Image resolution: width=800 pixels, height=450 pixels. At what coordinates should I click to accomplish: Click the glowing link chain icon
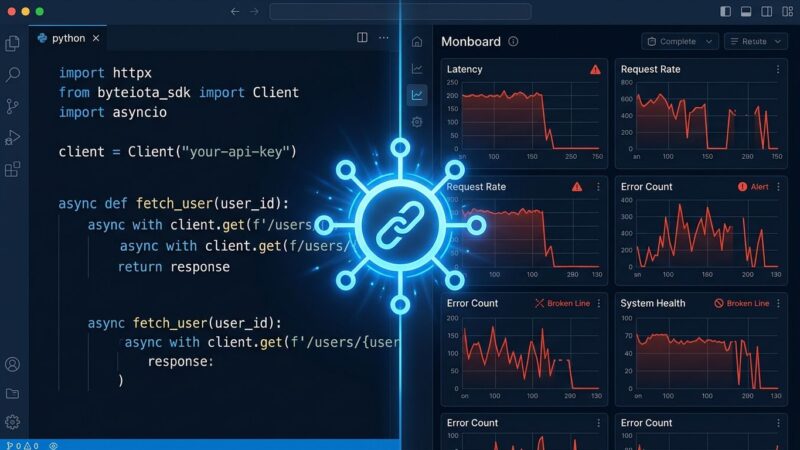tap(400, 225)
